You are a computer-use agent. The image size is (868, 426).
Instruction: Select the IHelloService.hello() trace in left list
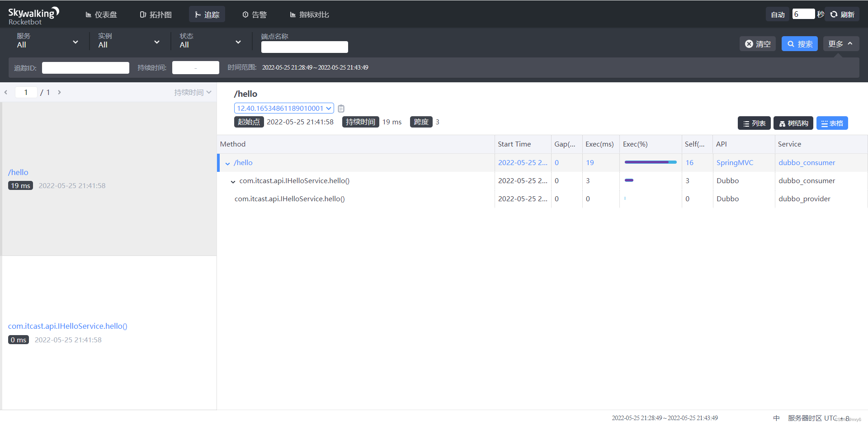point(109,333)
